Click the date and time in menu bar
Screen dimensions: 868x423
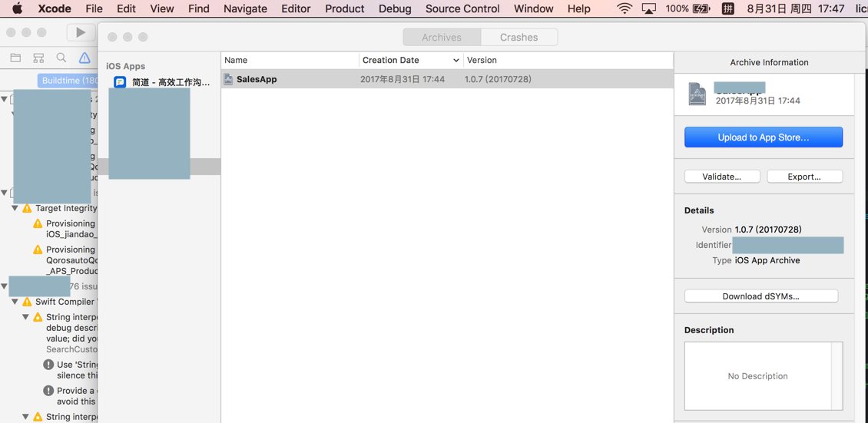(795, 8)
